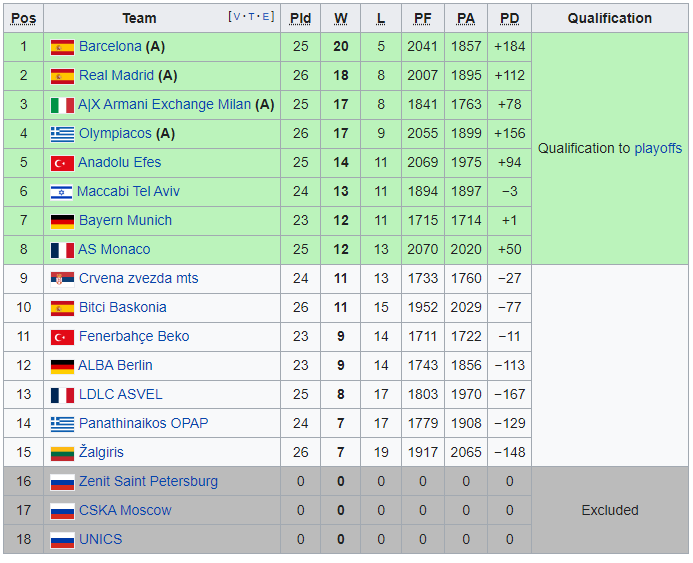Screen dimensions: 693x563
Task: Click the Serbian flag beside Crvena zvezda
Action: tap(62, 279)
